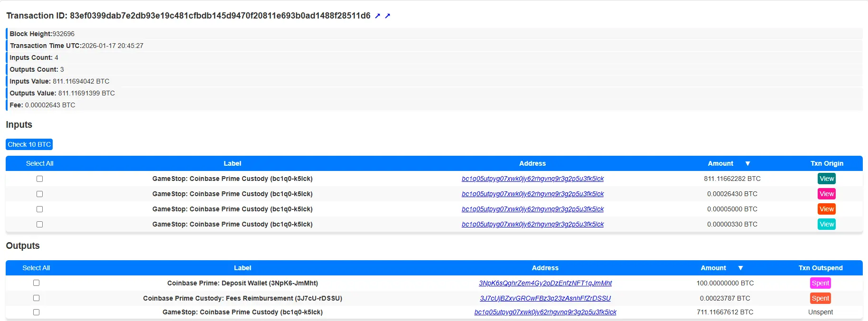Open the orange-red Spent outspend badge

pyautogui.click(x=820, y=298)
